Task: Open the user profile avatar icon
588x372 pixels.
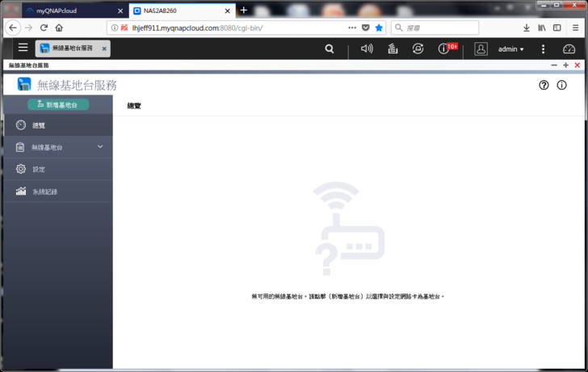Action: [x=481, y=49]
